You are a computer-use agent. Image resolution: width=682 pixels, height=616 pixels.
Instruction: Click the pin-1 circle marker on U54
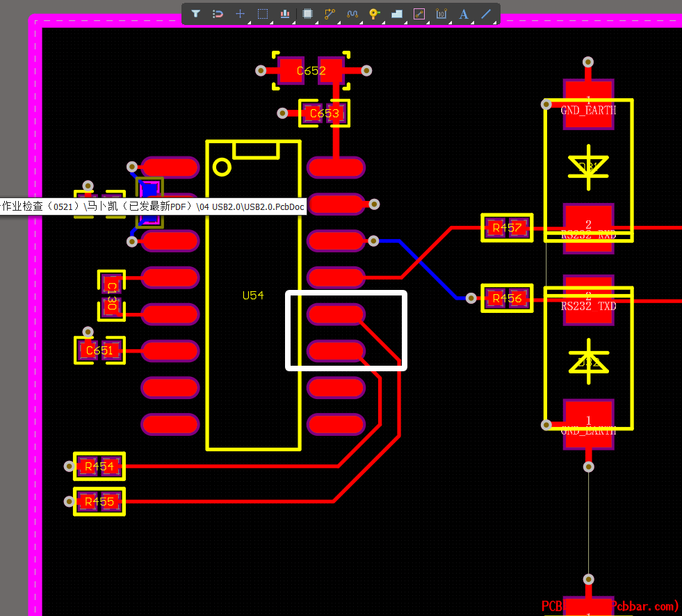222,167
